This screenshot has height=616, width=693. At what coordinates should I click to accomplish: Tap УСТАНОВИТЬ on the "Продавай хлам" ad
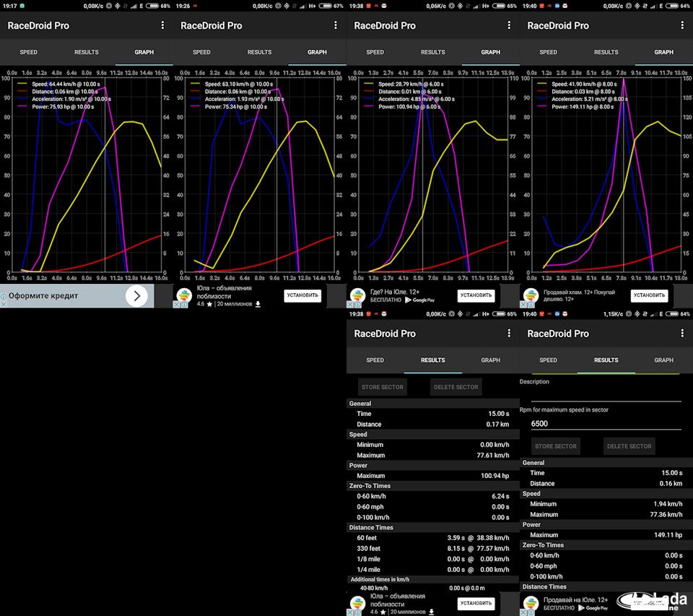tap(649, 295)
